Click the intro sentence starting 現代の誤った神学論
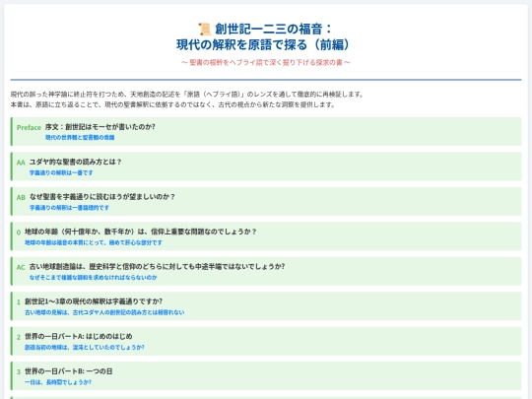 tap(187, 95)
